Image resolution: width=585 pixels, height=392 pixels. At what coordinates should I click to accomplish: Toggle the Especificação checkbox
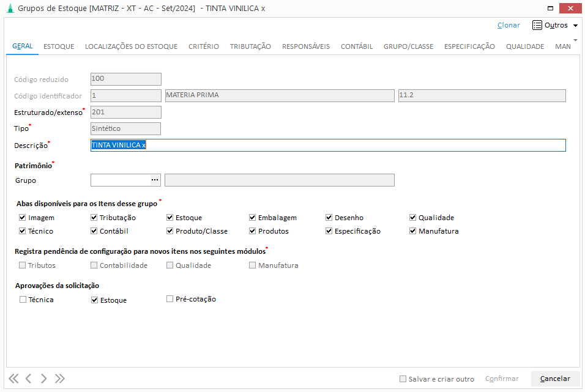(329, 231)
